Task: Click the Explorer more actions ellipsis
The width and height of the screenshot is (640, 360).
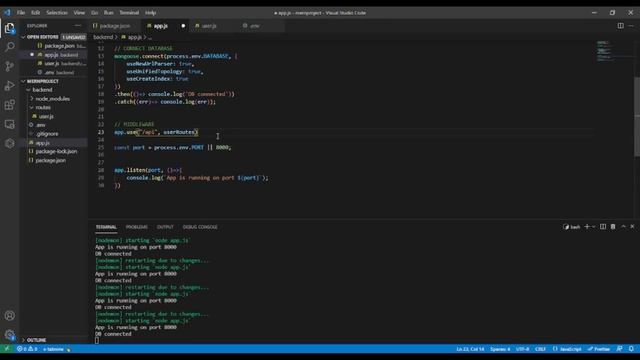Action: pos(78,25)
